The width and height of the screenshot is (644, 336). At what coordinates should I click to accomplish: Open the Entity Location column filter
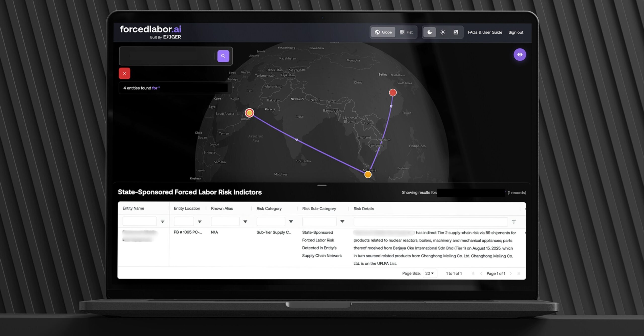pos(199,221)
